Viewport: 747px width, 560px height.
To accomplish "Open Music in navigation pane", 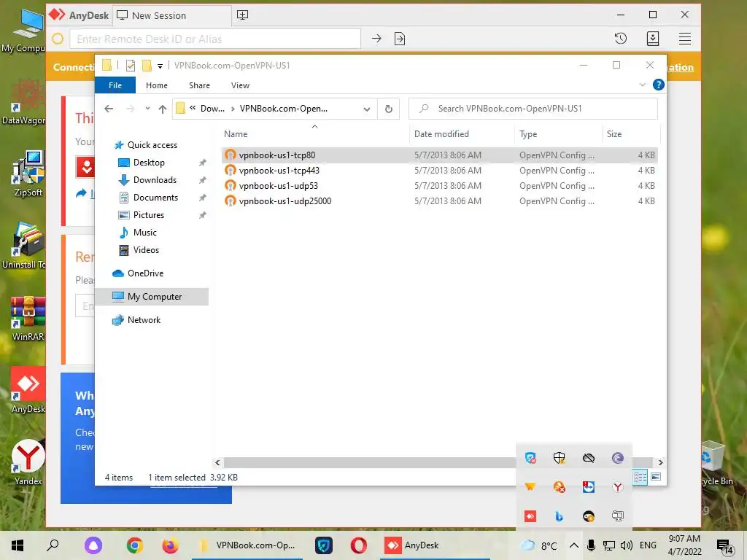I will [145, 233].
